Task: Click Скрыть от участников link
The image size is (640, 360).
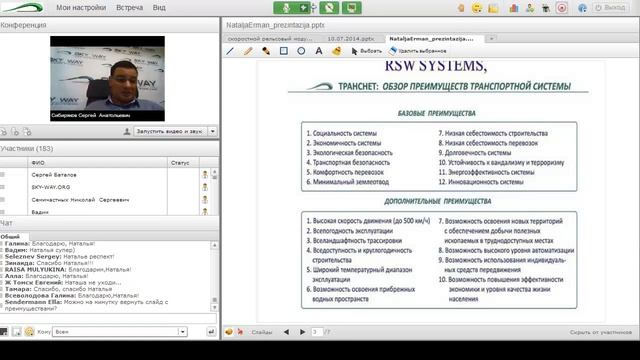Action: click(601, 332)
